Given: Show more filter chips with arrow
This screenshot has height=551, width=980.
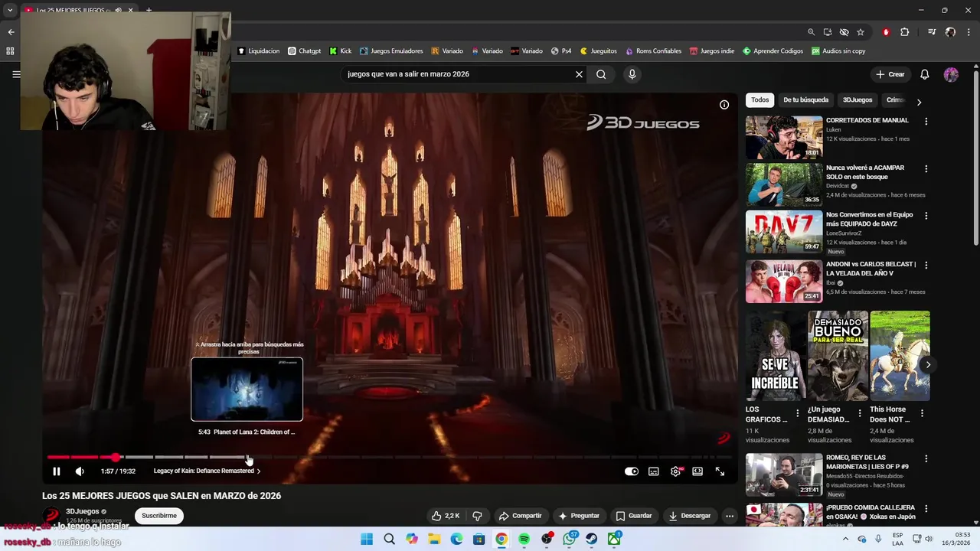Looking at the screenshot, I should [x=919, y=102].
